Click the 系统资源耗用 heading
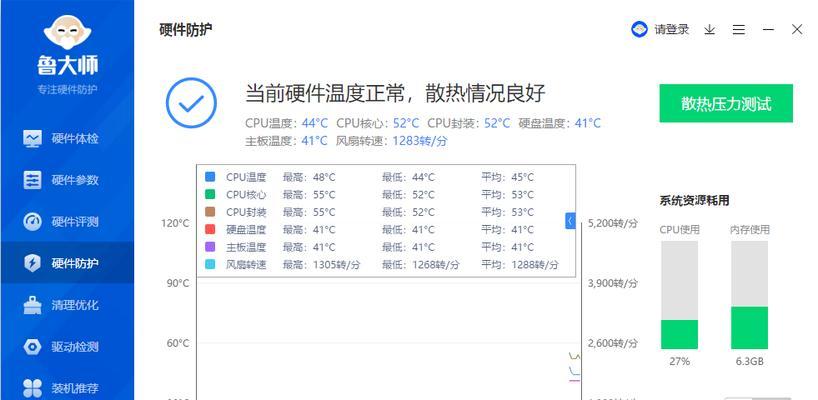 (694, 200)
